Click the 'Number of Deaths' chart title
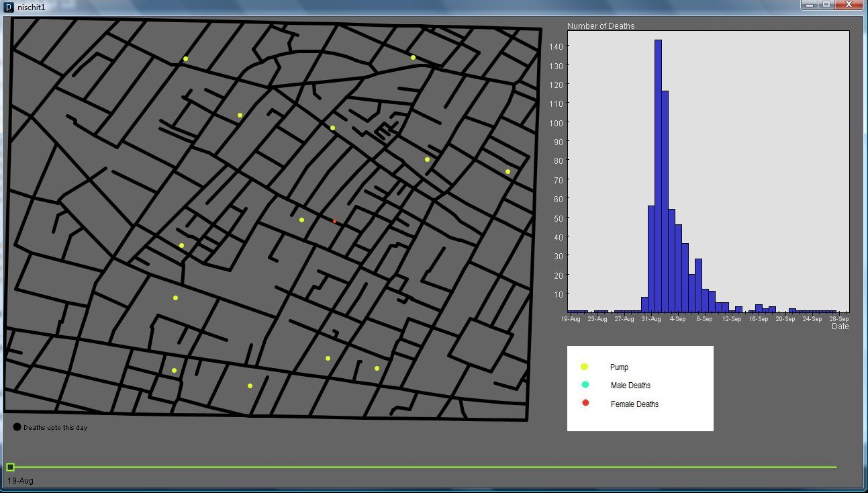 click(601, 26)
